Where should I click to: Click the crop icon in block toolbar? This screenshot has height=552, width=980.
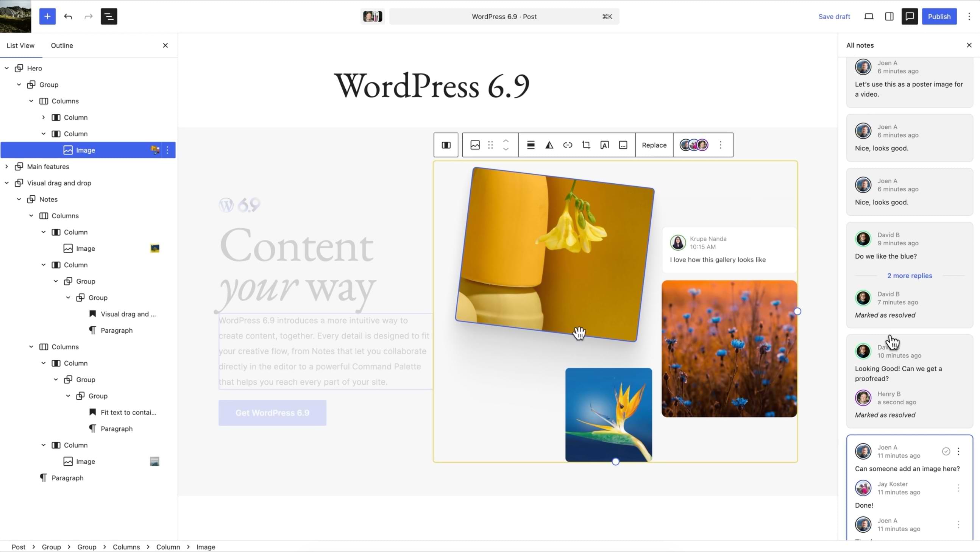pyautogui.click(x=586, y=145)
